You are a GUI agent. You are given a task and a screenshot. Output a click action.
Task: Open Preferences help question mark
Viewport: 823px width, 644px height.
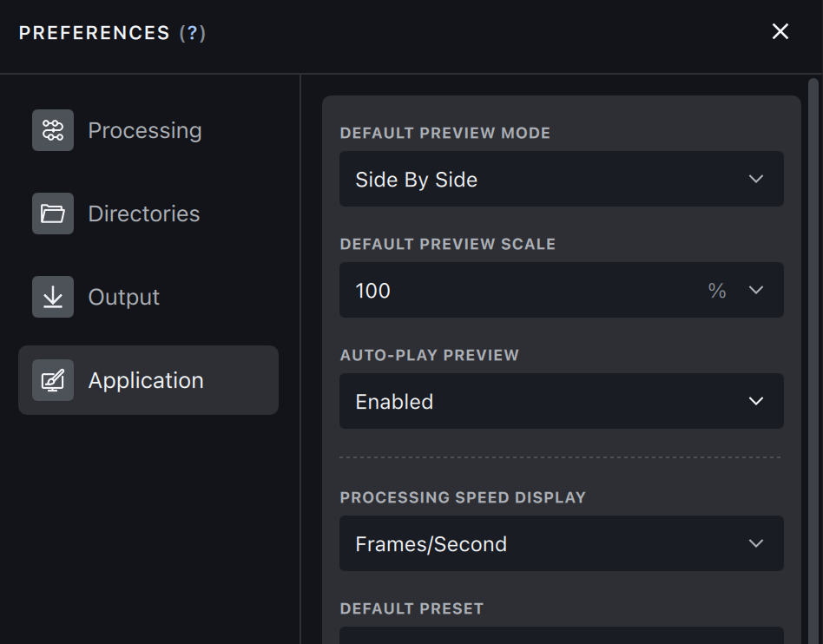(193, 33)
